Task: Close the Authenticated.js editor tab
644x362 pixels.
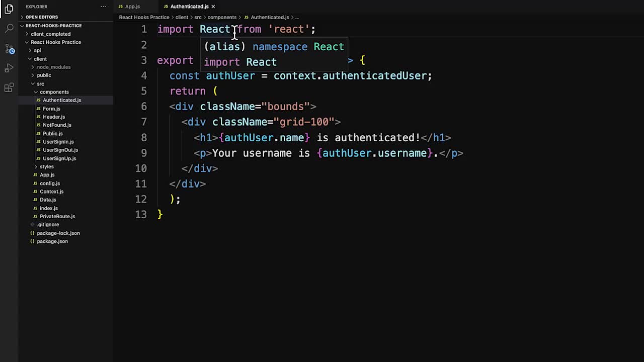Action: point(213,7)
